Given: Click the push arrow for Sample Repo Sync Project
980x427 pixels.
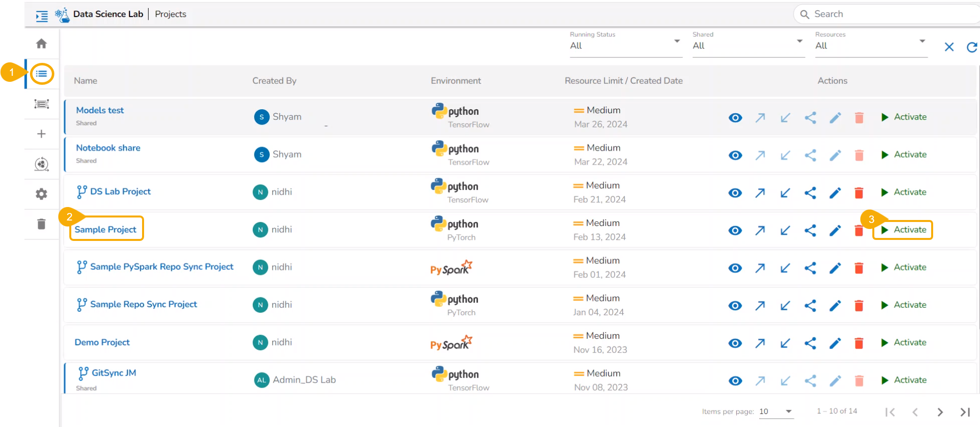Looking at the screenshot, I should [760, 306].
